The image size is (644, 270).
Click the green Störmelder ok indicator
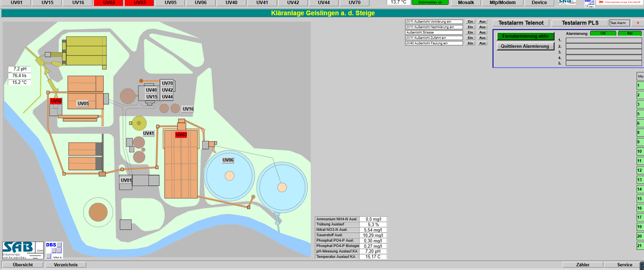pos(430,2)
